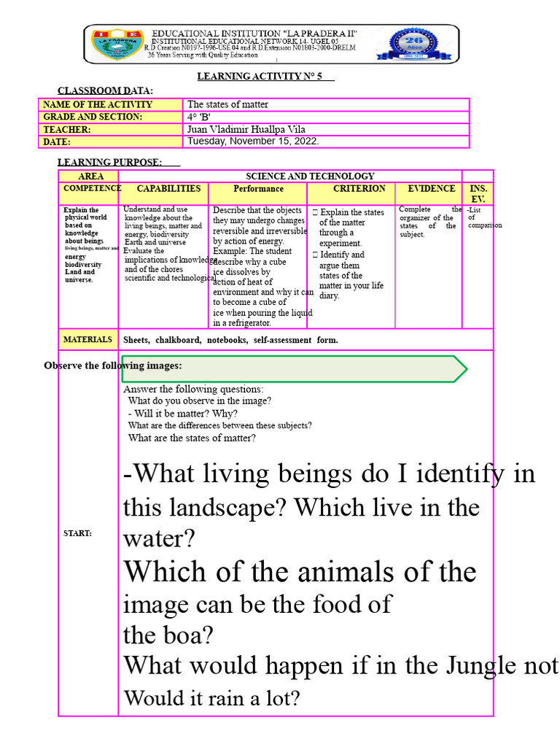Click 'Describe that the objects' performance text
Viewport: 560px width, 747px height.
pyautogui.click(x=257, y=210)
